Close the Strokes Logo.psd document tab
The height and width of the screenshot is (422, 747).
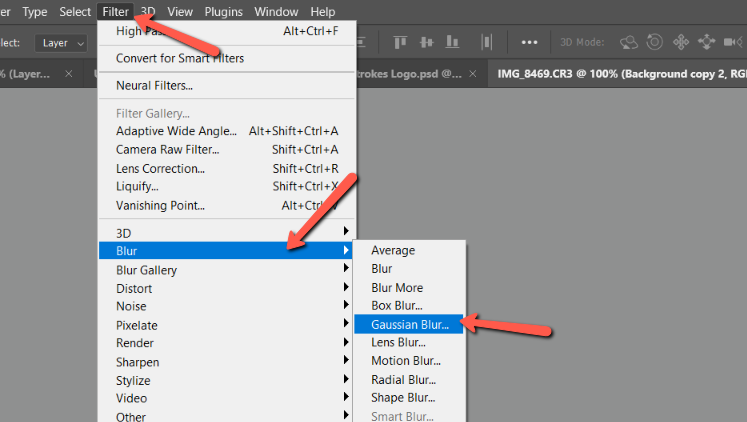tap(474, 74)
